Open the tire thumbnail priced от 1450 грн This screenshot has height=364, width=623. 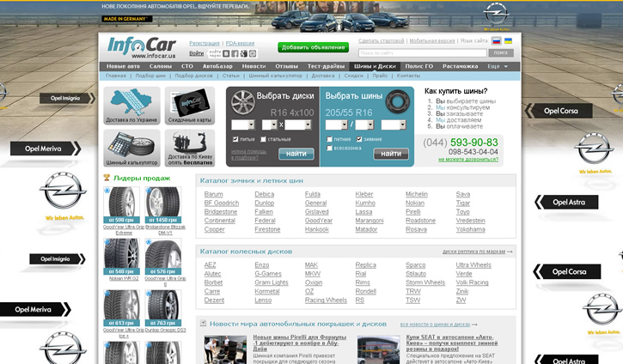pos(163,205)
